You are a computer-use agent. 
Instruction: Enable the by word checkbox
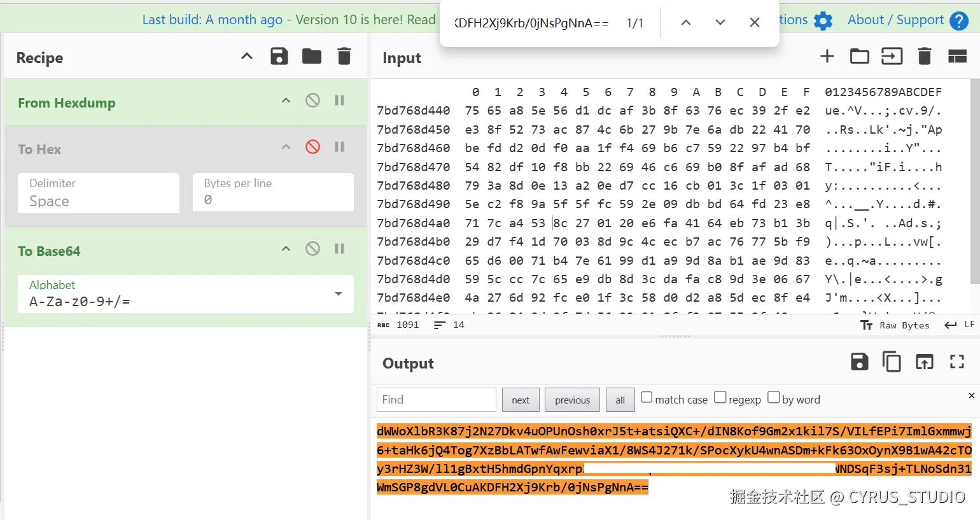click(774, 397)
